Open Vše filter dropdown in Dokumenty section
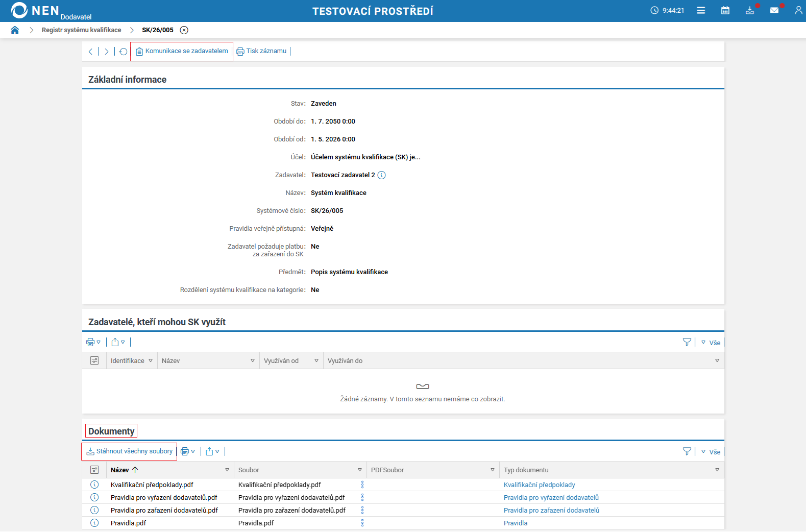The image size is (806, 532). (x=711, y=452)
